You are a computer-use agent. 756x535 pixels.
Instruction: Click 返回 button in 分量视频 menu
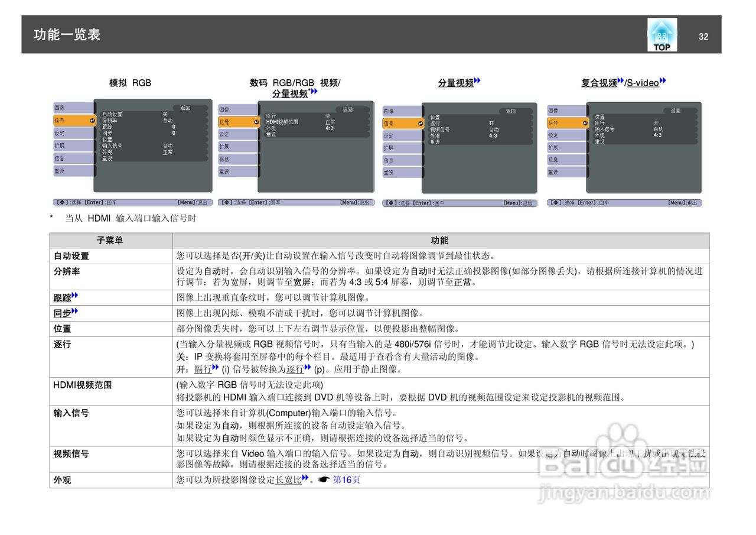click(x=516, y=111)
